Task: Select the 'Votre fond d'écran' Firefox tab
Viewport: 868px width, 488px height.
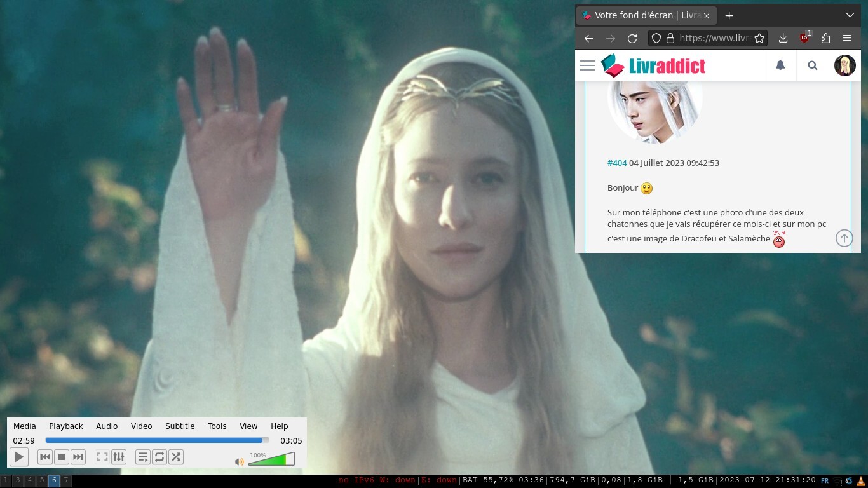Action: 646,15
